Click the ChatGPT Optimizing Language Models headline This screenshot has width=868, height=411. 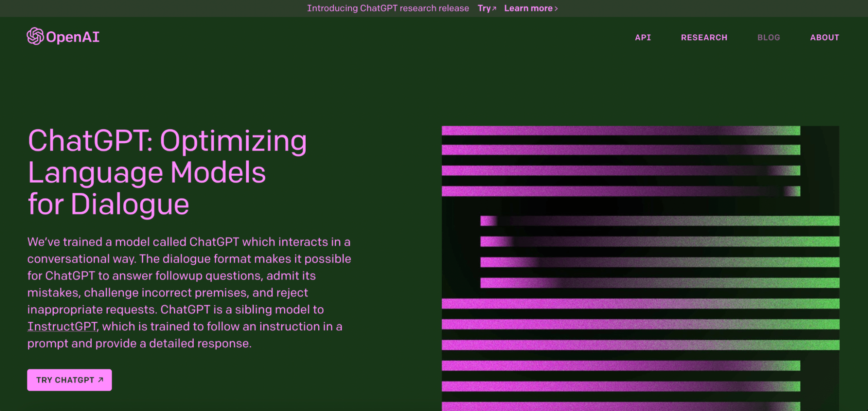pos(167,172)
